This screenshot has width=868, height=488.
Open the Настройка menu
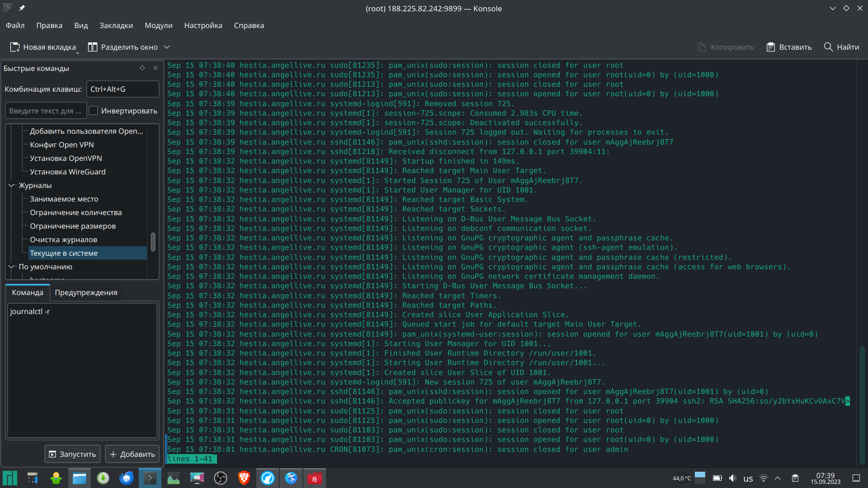[x=203, y=25]
